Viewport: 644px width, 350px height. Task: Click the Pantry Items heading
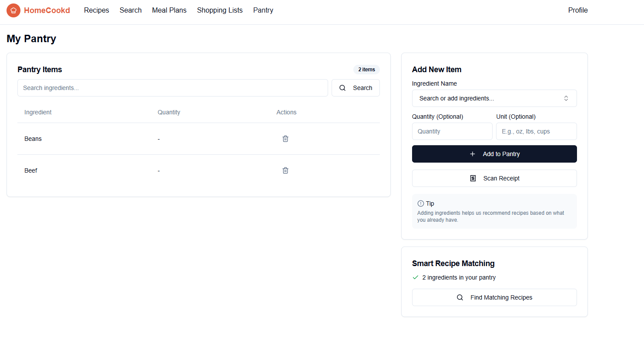coord(40,70)
